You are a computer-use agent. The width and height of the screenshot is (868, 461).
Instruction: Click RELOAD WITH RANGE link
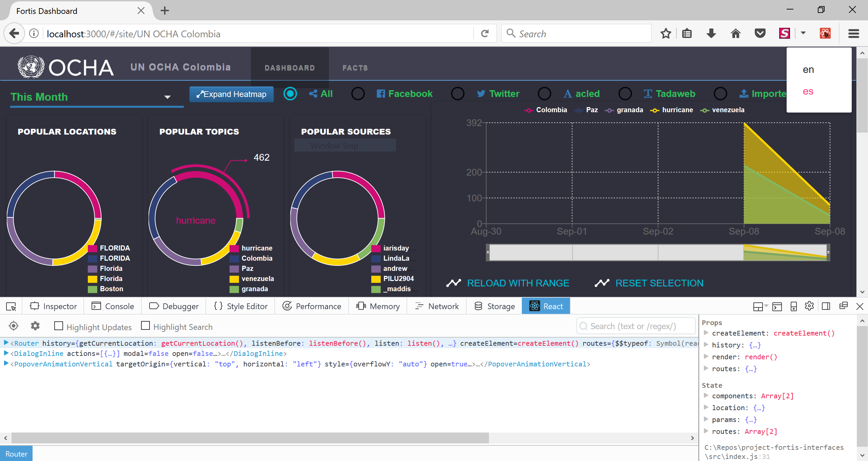click(518, 283)
